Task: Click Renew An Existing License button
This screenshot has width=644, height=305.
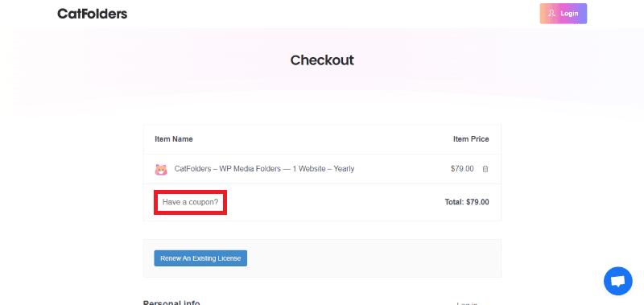Action: click(200, 258)
